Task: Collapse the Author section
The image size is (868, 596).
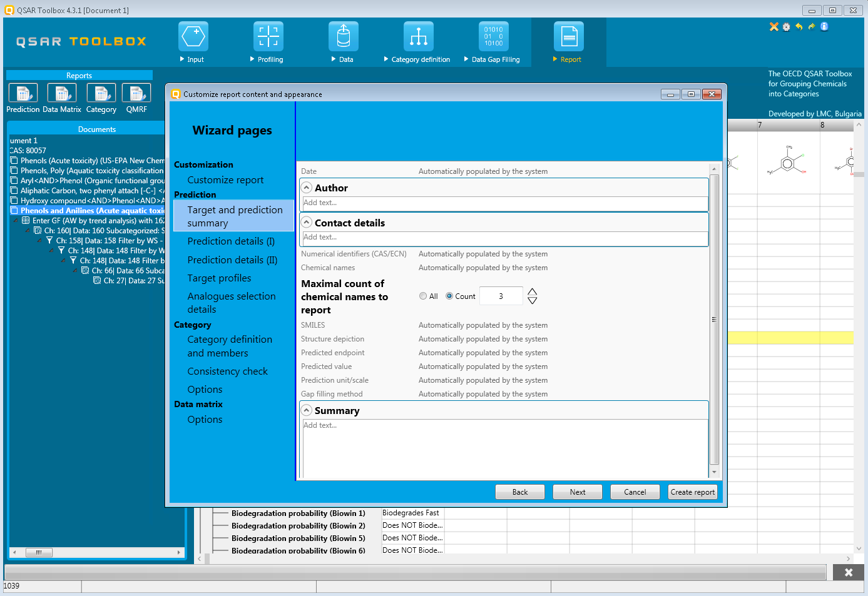Action: point(307,188)
